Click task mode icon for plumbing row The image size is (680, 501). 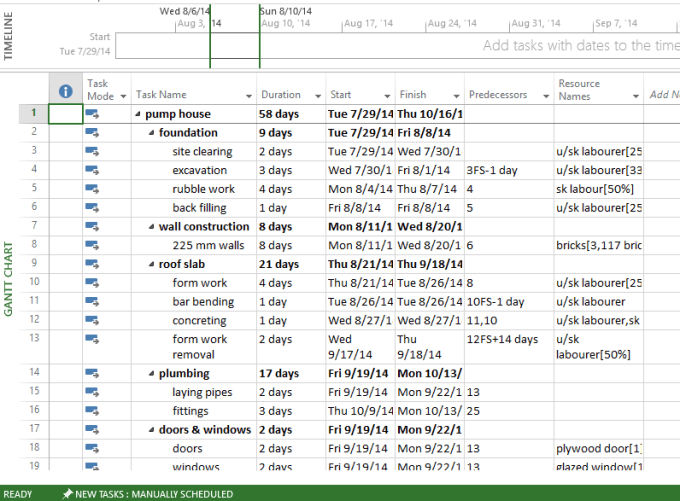click(x=92, y=373)
